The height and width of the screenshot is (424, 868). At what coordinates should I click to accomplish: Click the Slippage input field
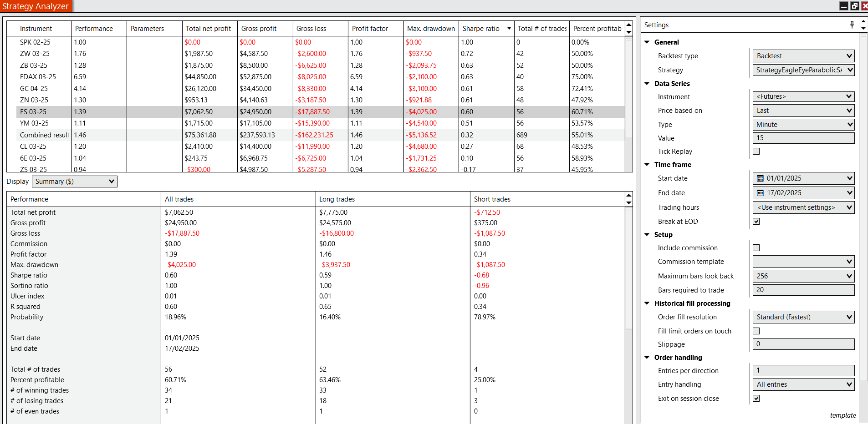click(803, 344)
